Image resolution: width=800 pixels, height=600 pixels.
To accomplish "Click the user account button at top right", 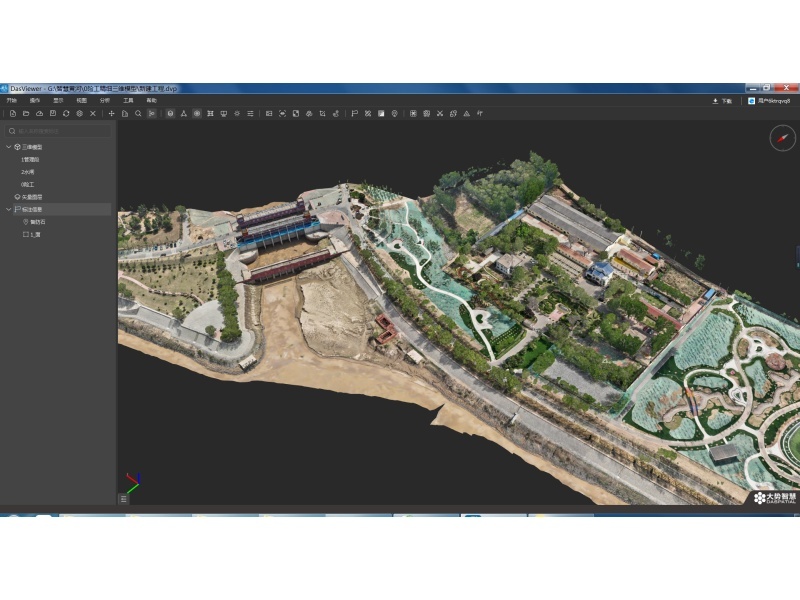I will (770, 101).
